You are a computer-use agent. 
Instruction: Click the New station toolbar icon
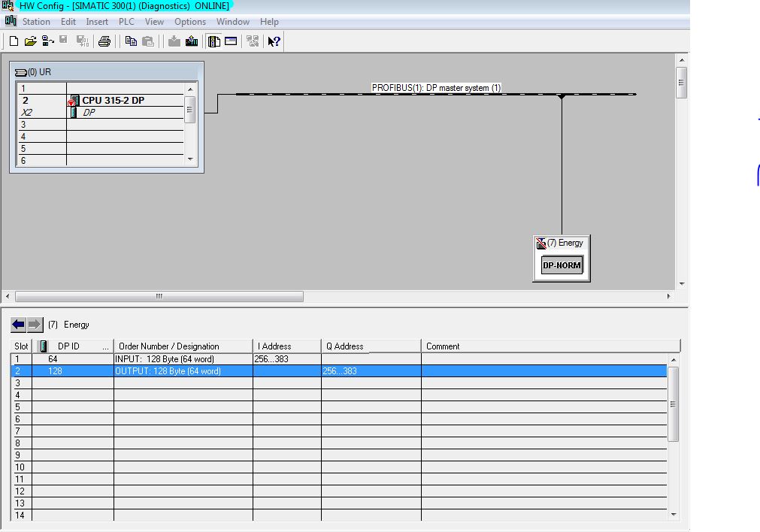tap(14, 41)
